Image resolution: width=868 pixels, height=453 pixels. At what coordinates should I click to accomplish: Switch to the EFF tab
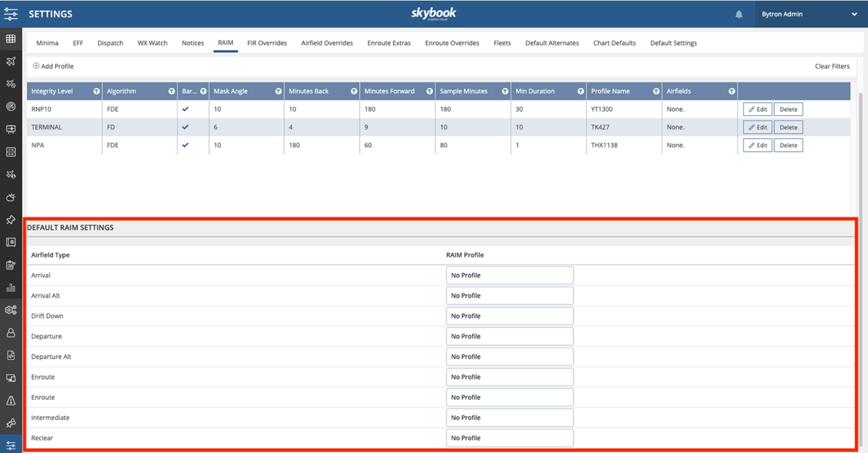[x=78, y=43]
